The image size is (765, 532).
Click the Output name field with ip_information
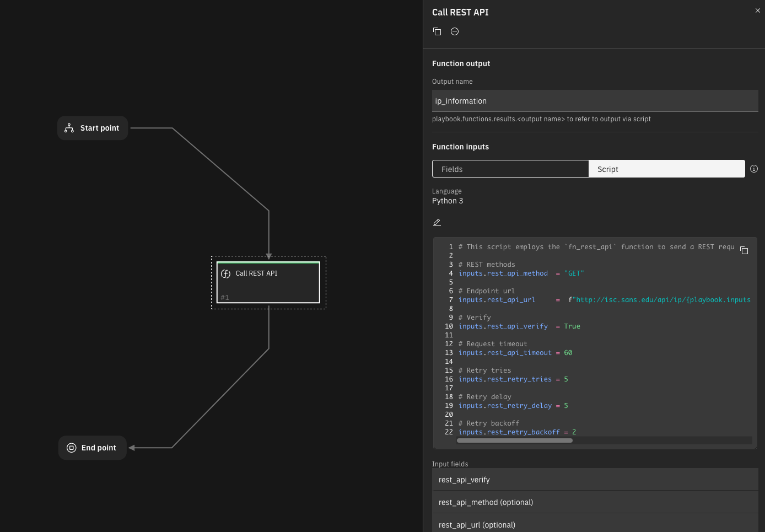(x=595, y=101)
